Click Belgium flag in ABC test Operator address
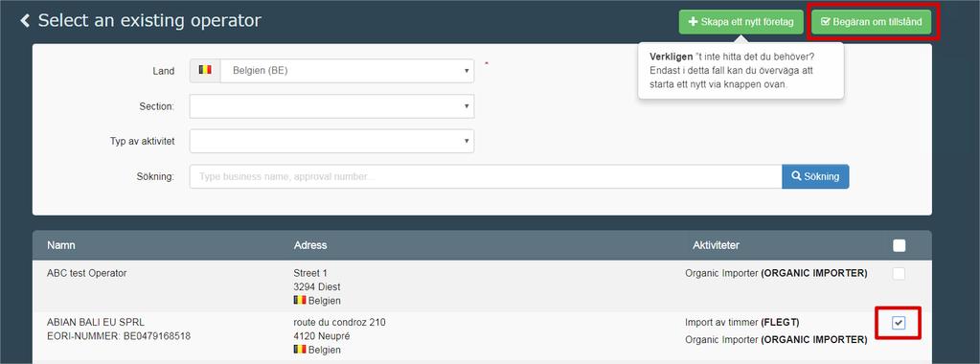 click(x=300, y=300)
